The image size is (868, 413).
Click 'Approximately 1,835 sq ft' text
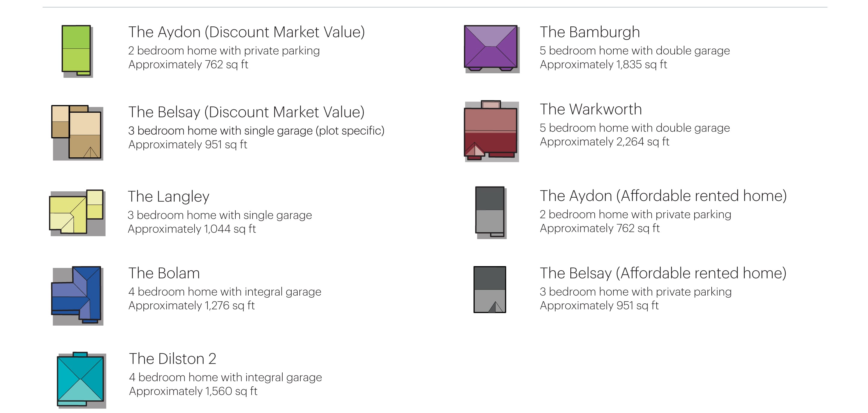click(x=603, y=65)
